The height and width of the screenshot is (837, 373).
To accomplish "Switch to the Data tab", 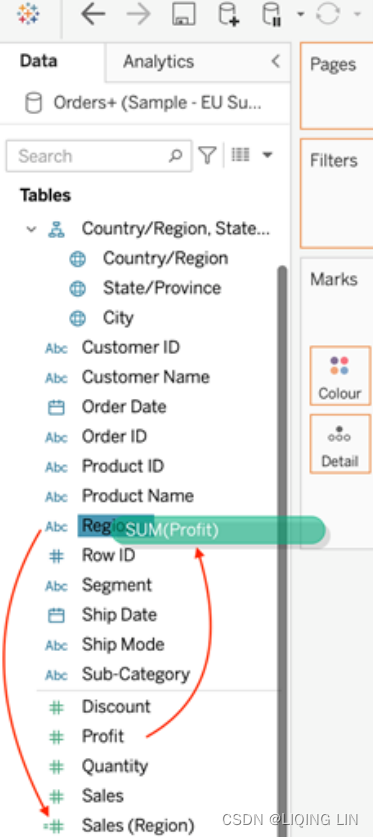I will [38, 61].
